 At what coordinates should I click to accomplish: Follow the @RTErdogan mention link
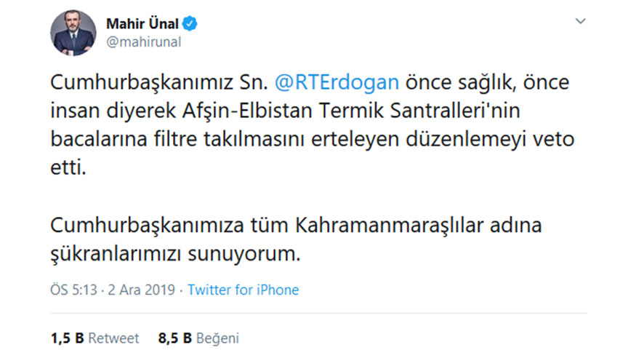tap(339, 82)
